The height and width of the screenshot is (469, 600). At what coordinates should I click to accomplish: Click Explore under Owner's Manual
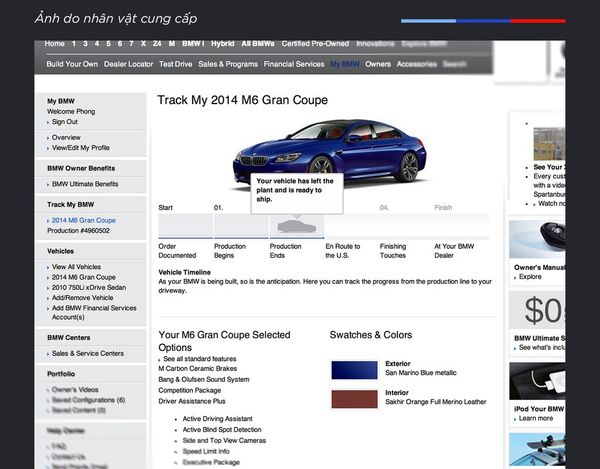(530, 277)
